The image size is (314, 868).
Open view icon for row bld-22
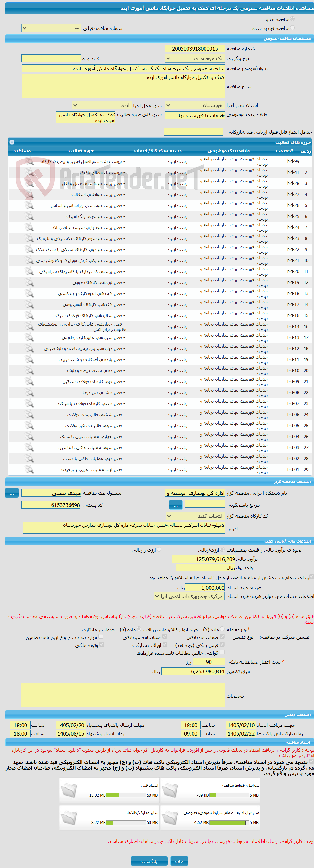tap(29, 249)
